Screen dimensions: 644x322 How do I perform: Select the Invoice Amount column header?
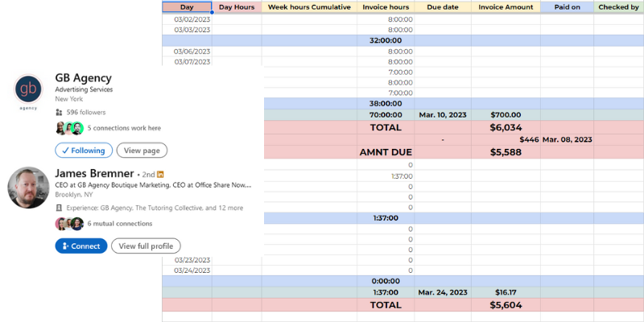506,7
